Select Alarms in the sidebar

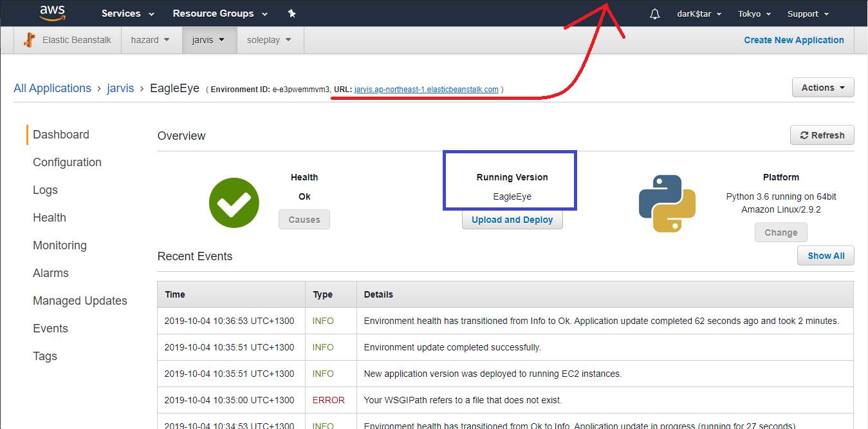point(51,273)
